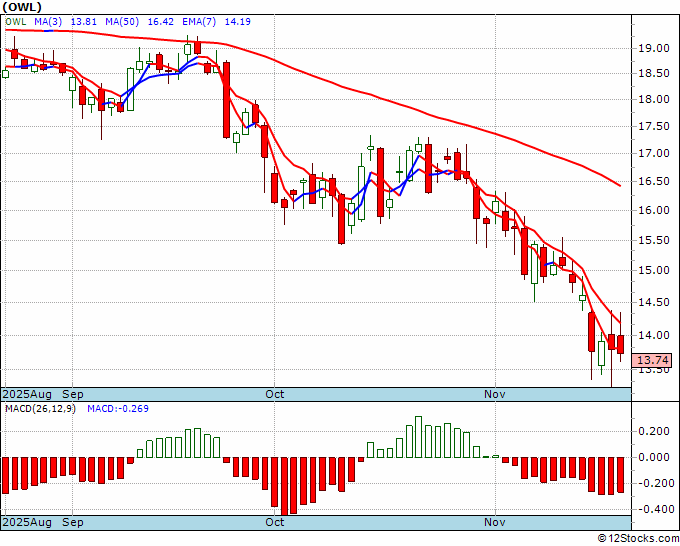The width and height of the screenshot is (680, 546).
Task: Click the tallest green MACD histogram bar
Action: pyautogui.click(x=418, y=437)
